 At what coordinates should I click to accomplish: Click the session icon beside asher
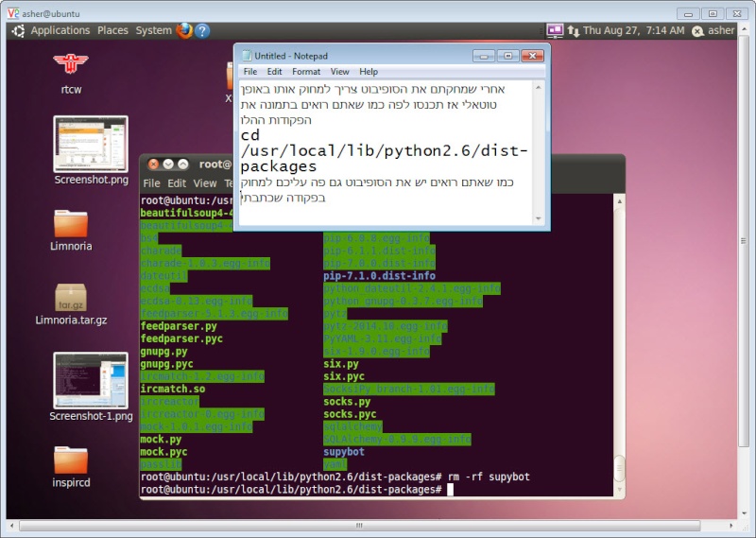point(697,31)
